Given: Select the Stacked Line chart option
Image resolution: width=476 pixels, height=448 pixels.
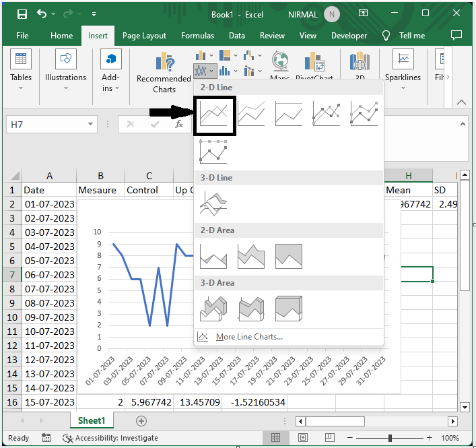Looking at the screenshot, I should pos(251,114).
